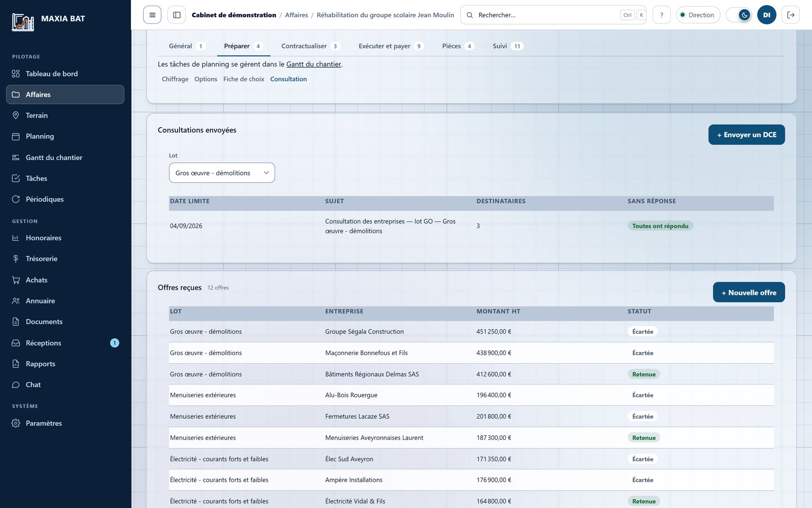The width and height of the screenshot is (812, 508).
Task: Open Annuaire in the sidebar
Action: [65, 301]
